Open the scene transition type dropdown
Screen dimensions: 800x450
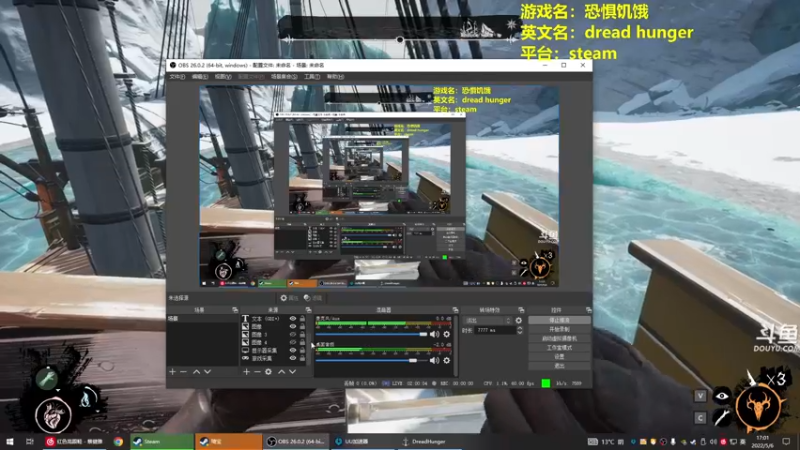point(487,320)
